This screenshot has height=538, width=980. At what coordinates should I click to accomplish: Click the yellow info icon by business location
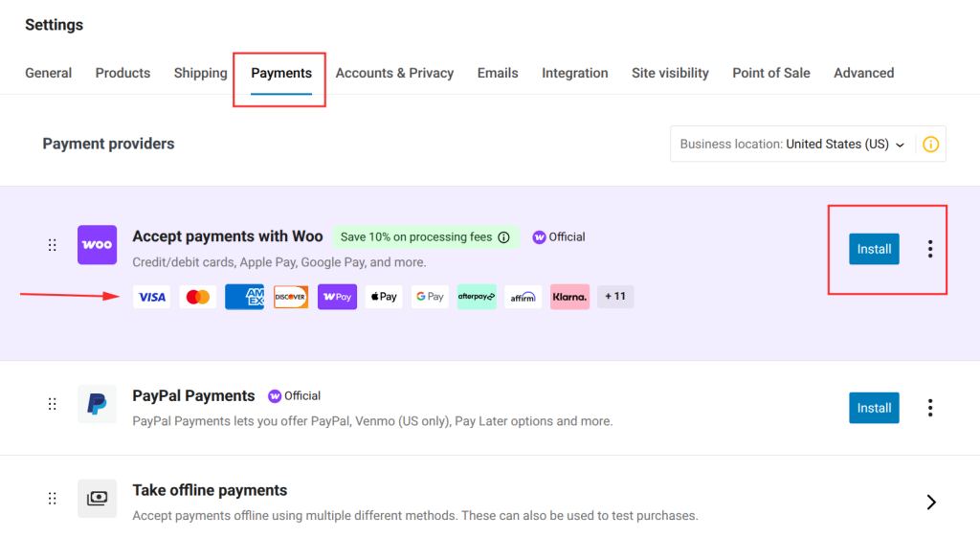pyautogui.click(x=930, y=145)
